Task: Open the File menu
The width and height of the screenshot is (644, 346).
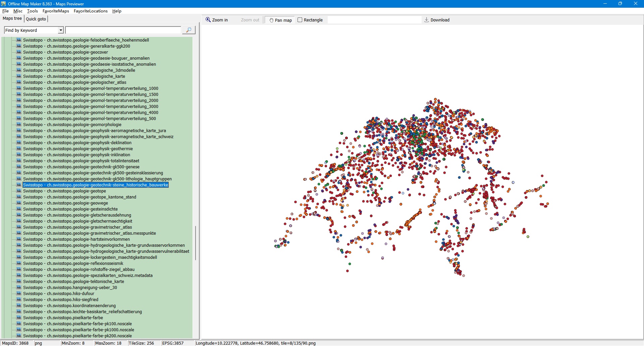Action: (5, 11)
